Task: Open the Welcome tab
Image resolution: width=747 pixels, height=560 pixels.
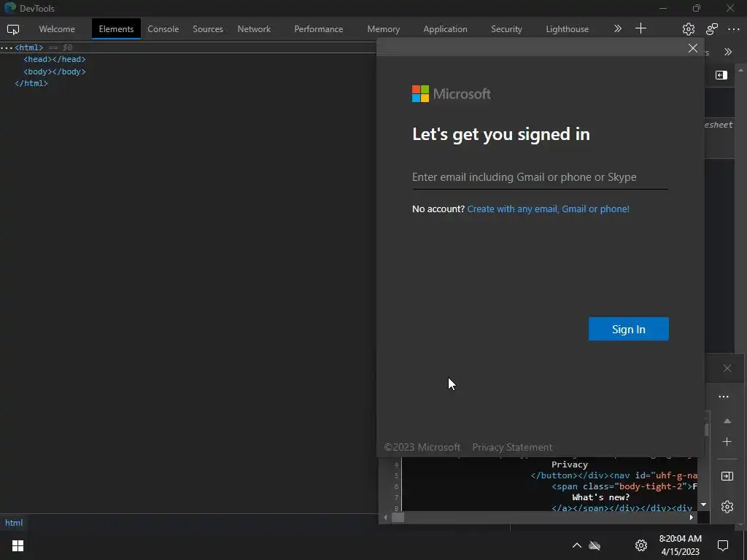Action: point(57,29)
